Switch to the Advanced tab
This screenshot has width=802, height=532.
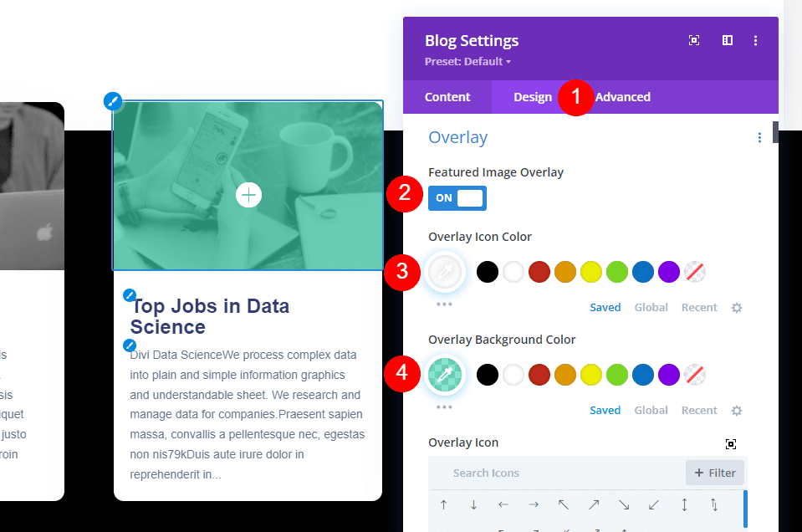tap(623, 96)
